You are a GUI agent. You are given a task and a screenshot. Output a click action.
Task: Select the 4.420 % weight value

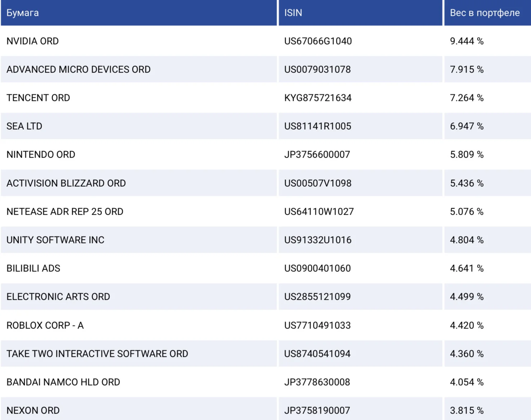point(467,326)
